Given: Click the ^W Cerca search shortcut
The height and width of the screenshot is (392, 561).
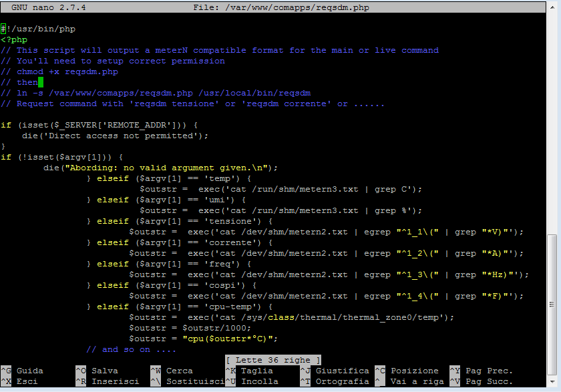Looking at the screenshot, I should [x=172, y=371].
